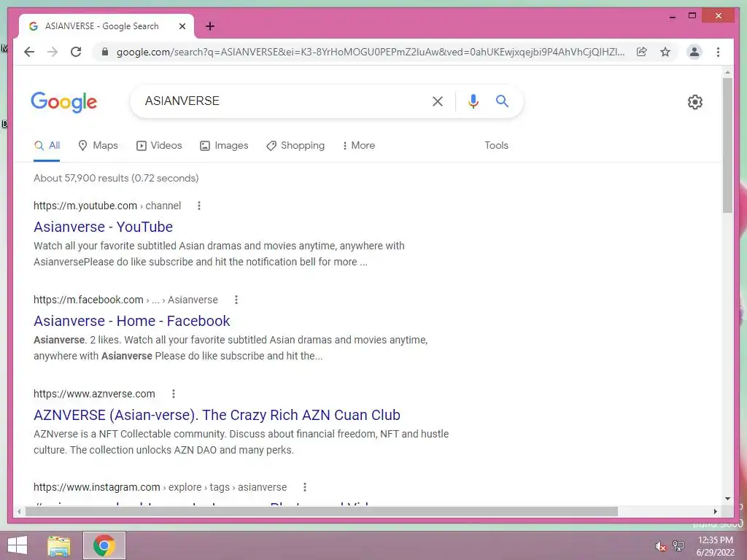Open Chrome three-dot menu
The image size is (747, 560).
pyautogui.click(x=718, y=52)
